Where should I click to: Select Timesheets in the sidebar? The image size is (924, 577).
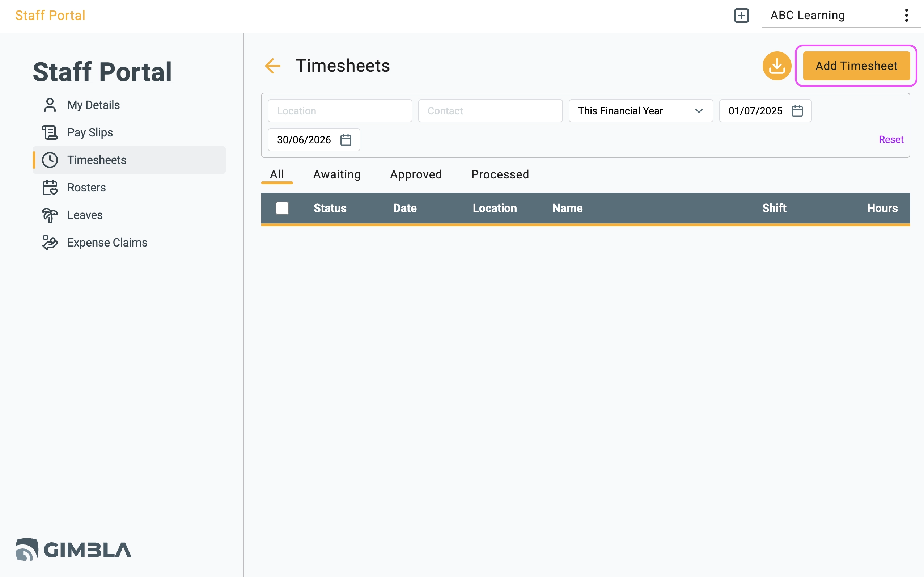pos(129,160)
